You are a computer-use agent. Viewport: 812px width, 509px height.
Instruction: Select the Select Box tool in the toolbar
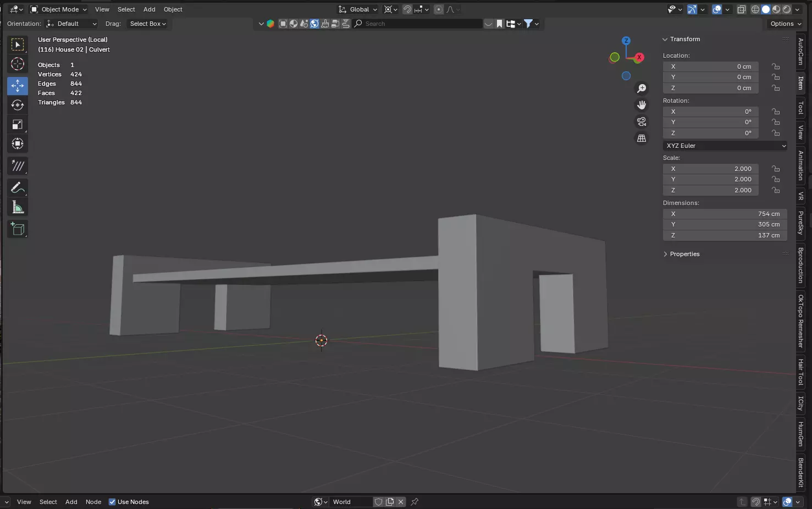point(18,45)
